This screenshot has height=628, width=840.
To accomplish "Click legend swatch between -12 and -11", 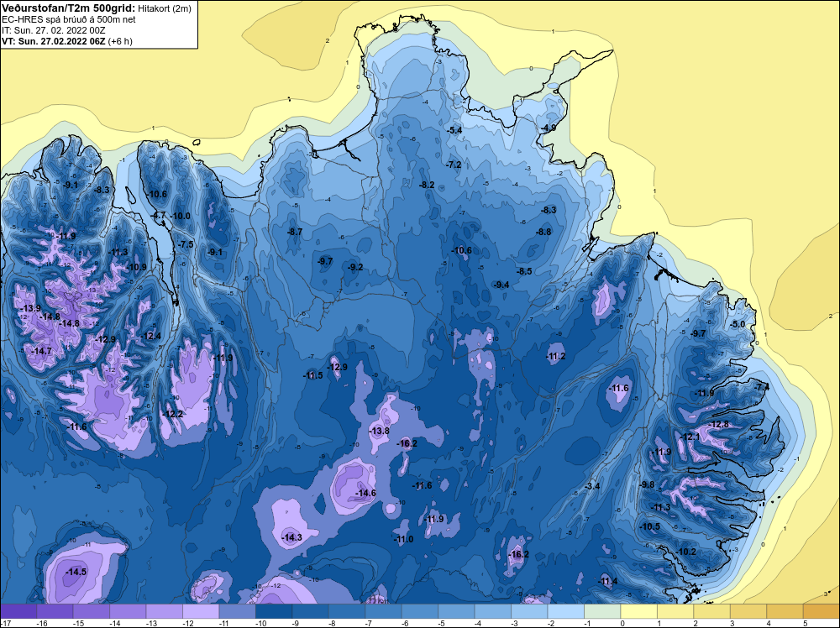I will click(201, 611).
